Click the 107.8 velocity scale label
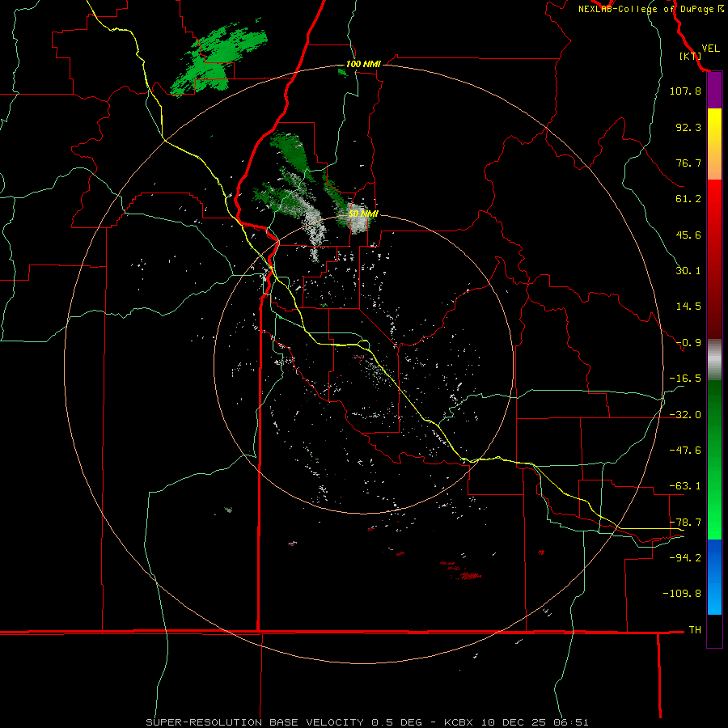The width and height of the screenshot is (728, 728). point(685,91)
